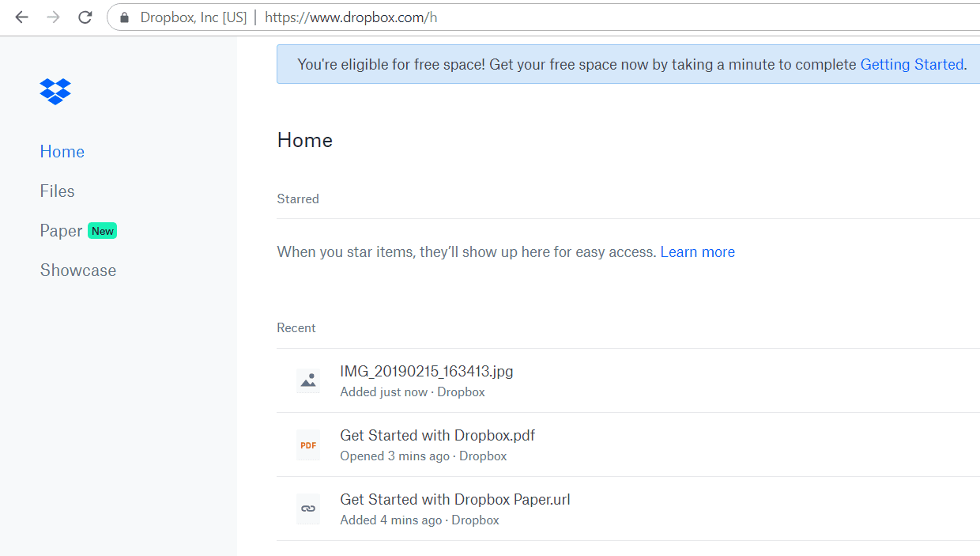Reload the page with the refresh icon
The height and width of the screenshot is (556, 980).
(x=85, y=17)
